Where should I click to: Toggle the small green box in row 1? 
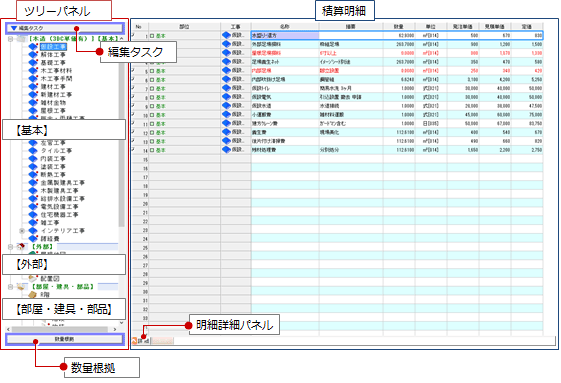(152, 36)
